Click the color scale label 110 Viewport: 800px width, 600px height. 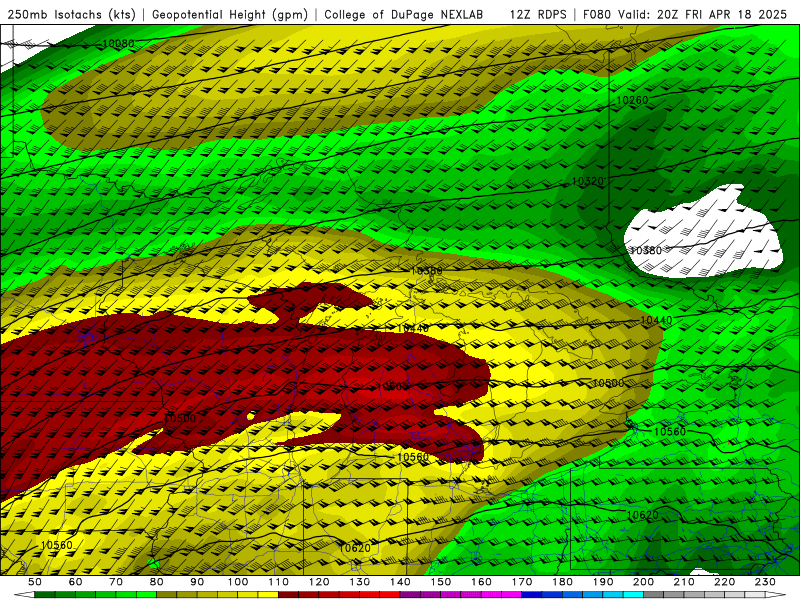279,582
